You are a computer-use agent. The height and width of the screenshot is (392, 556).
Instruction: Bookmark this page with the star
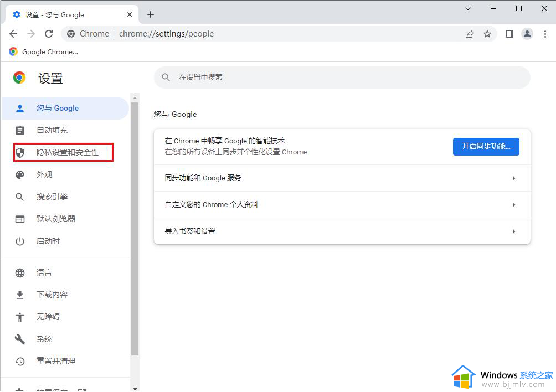(487, 34)
